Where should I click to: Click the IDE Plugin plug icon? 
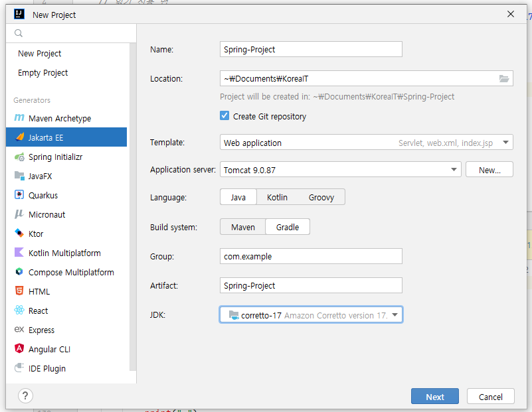tap(19, 368)
